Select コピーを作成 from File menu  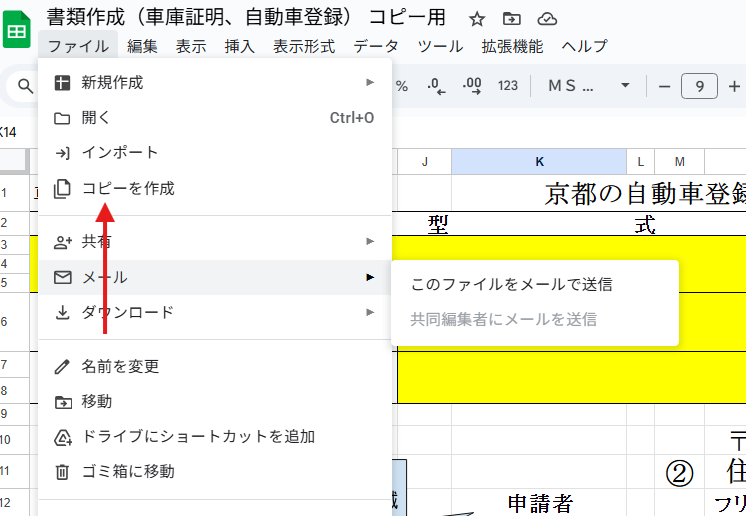coord(128,188)
